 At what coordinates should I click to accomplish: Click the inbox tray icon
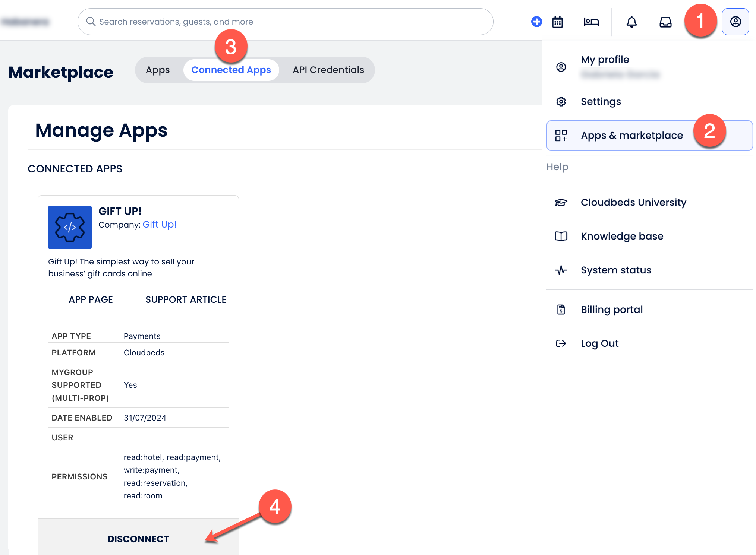click(665, 22)
